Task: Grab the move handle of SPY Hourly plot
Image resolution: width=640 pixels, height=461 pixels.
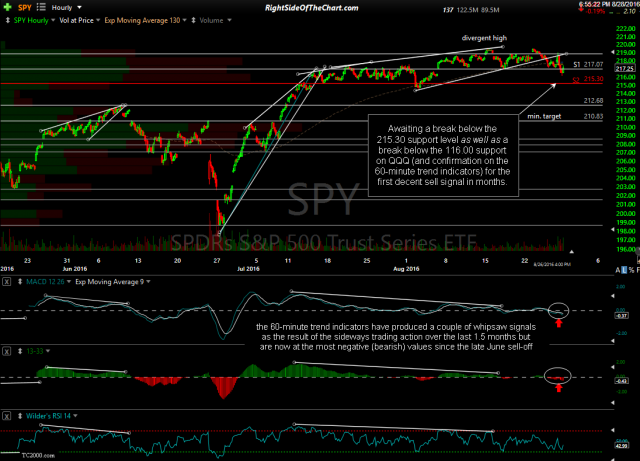Action: 7,20
